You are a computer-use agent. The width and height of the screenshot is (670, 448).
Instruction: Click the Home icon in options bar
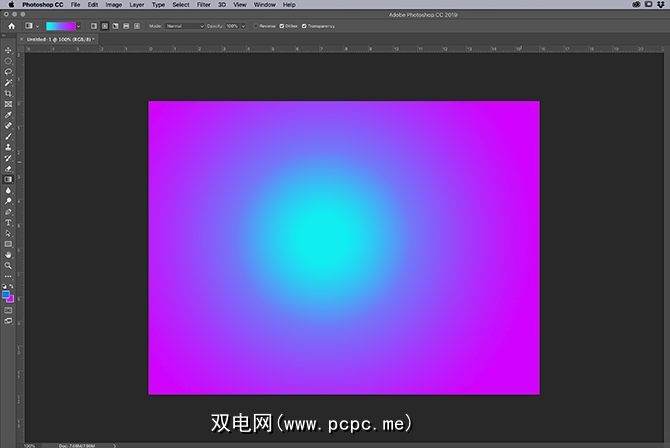pos(9,25)
